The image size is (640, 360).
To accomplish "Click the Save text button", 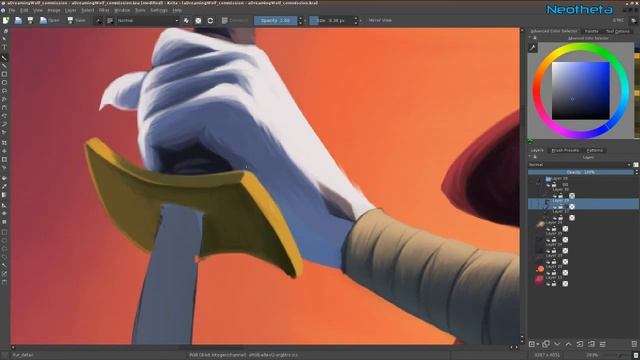I will (77, 20).
